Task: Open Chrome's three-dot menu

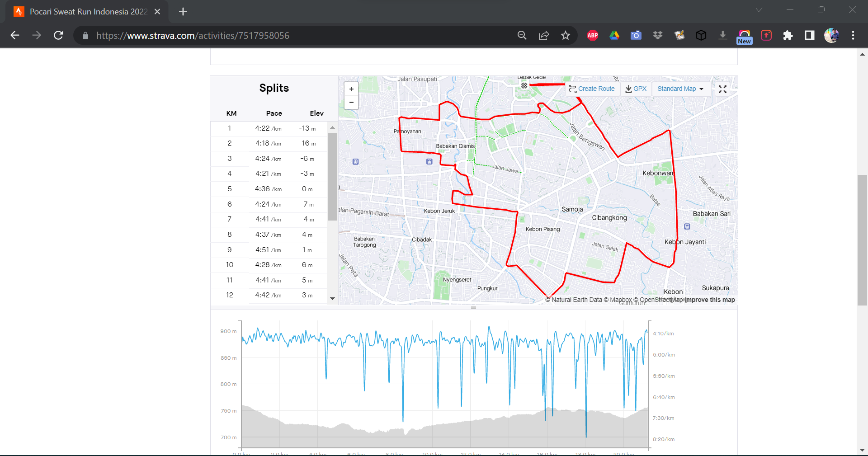Action: coord(853,36)
